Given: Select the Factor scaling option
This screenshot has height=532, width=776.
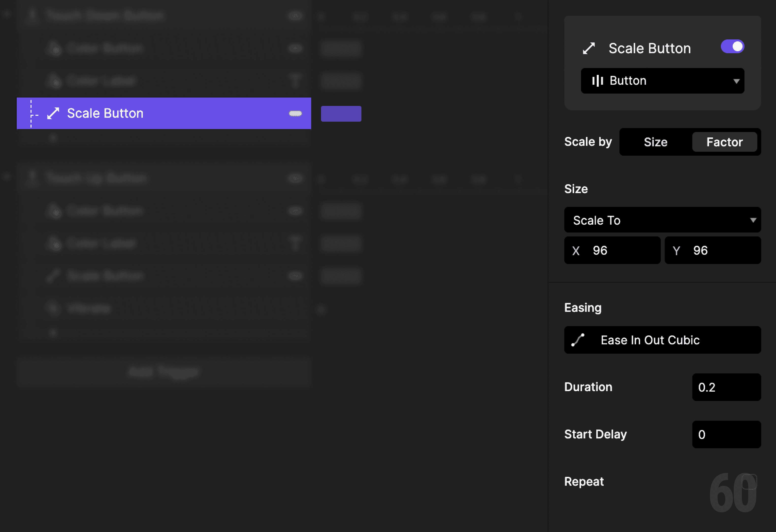Looking at the screenshot, I should point(724,142).
